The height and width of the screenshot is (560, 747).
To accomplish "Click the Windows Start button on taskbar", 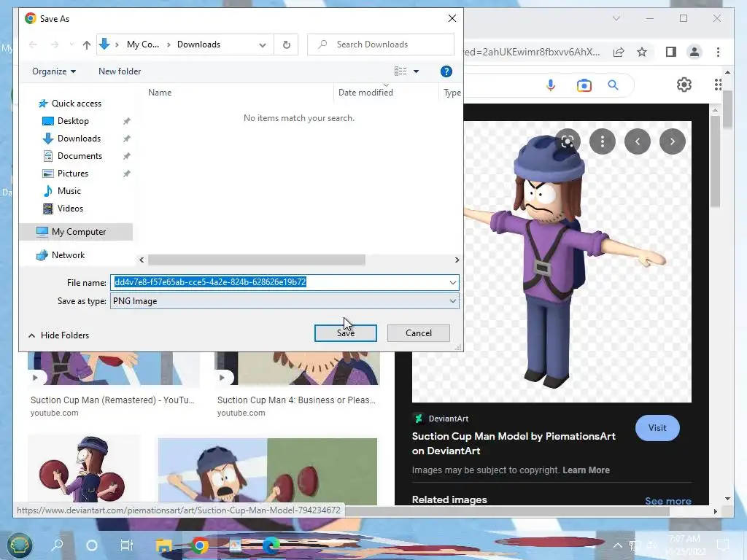I will point(19,545).
